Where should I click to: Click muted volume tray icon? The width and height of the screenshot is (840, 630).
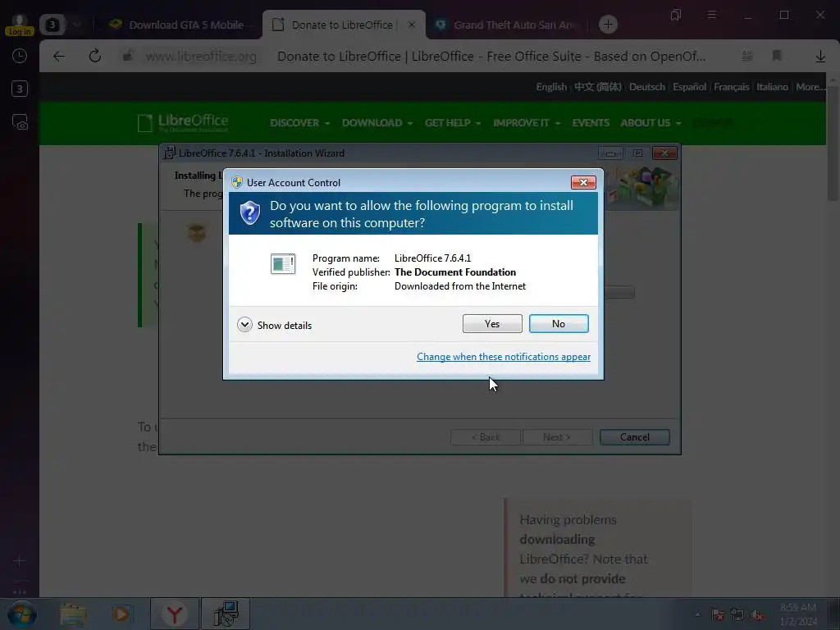[x=757, y=615]
